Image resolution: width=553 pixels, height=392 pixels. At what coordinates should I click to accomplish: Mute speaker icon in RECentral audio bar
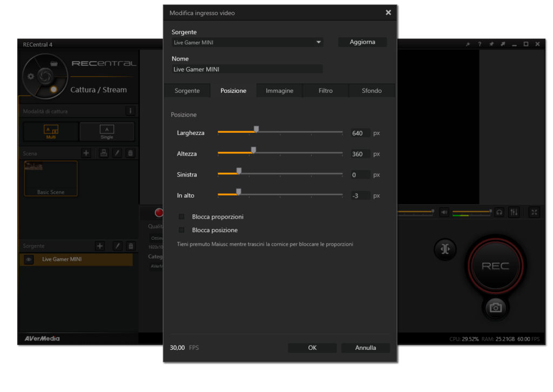point(444,212)
